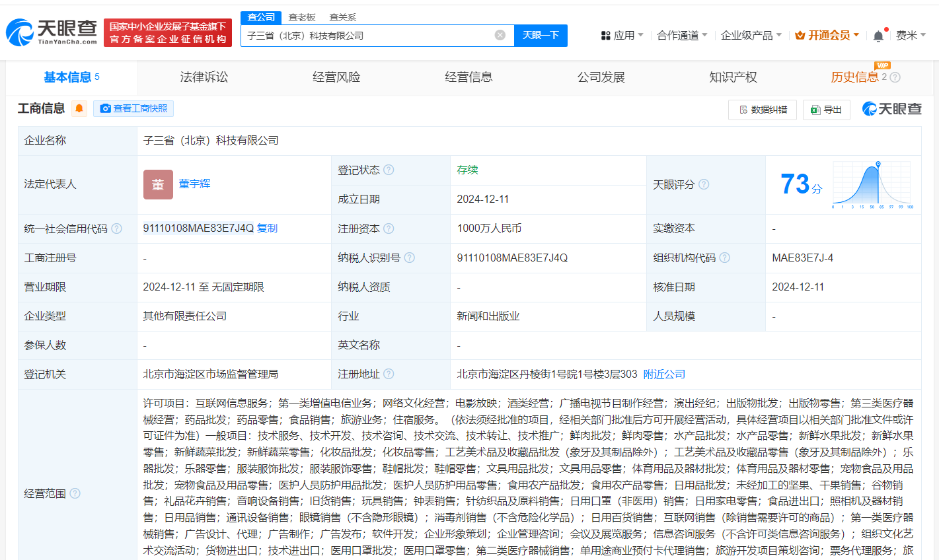Click the bell icon beside 工商信息 heading
Image resolution: width=939 pixels, height=560 pixels.
(79, 108)
